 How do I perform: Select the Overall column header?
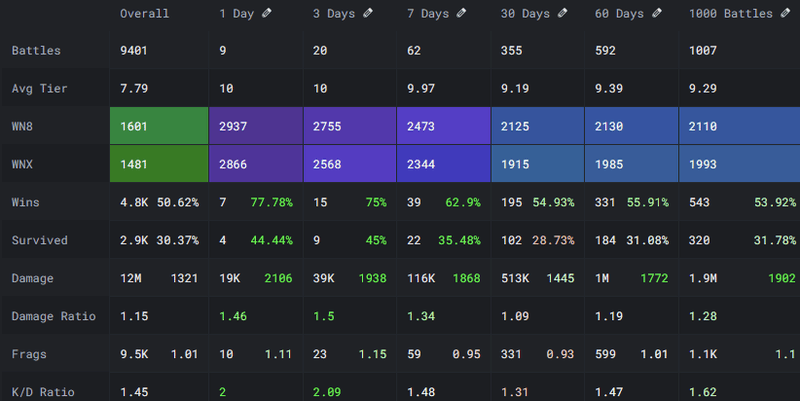pos(144,14)
